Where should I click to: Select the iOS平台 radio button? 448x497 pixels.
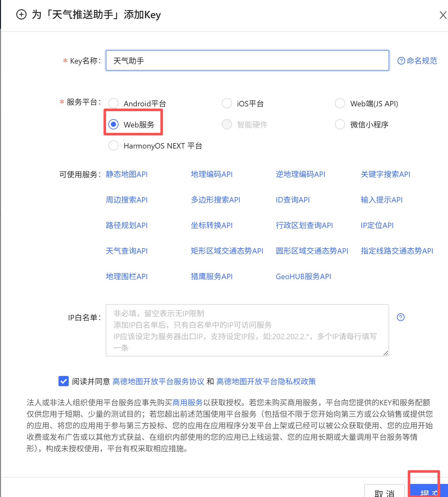coord(227,103)
